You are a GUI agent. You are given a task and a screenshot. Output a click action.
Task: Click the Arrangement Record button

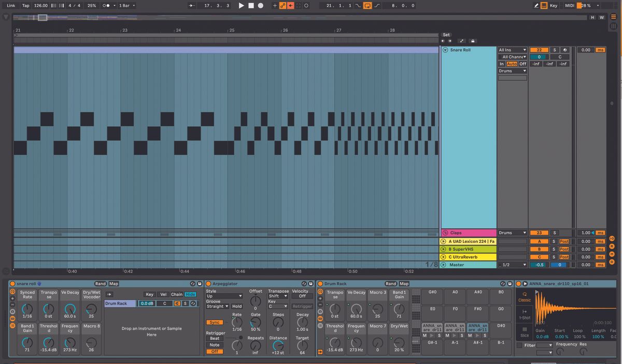(x=260, y=6)
